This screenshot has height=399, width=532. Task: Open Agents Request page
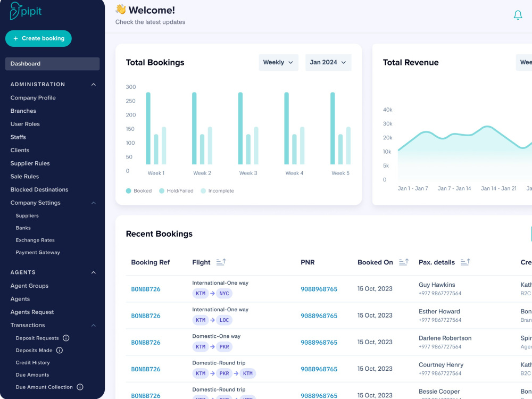(32, 312)
